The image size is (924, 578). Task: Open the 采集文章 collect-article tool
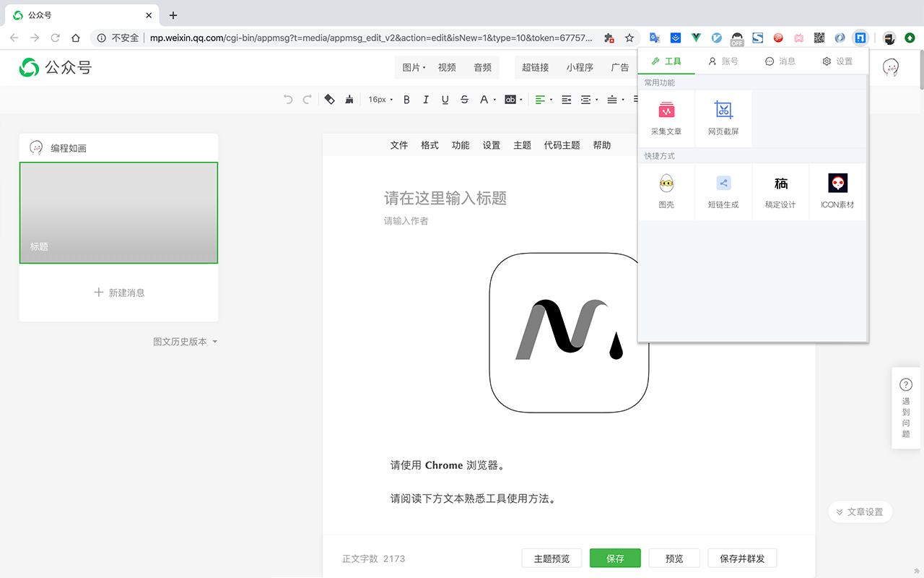click(666, 118)
